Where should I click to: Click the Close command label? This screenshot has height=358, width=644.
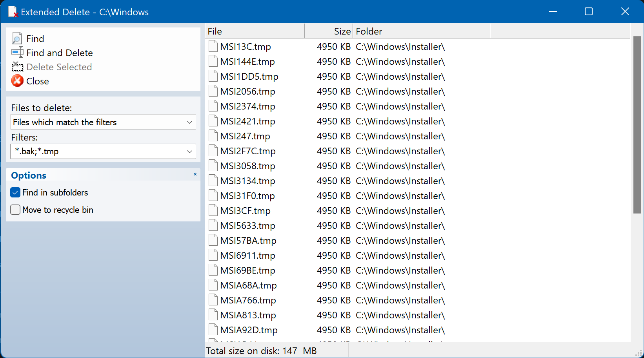pyautogui.click(x=38, y=81)
